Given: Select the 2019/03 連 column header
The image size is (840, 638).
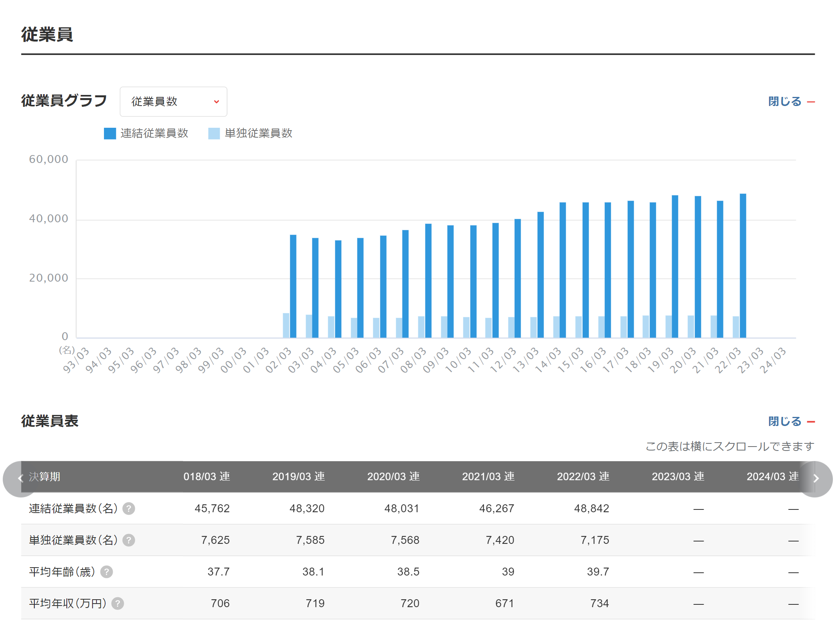Looking at the screenshot, I should coord(298,477).
